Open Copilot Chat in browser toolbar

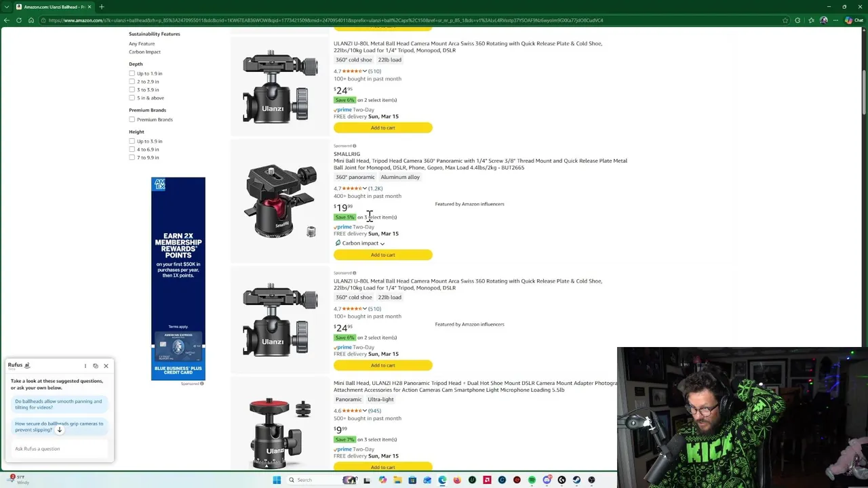pos(853,20)
